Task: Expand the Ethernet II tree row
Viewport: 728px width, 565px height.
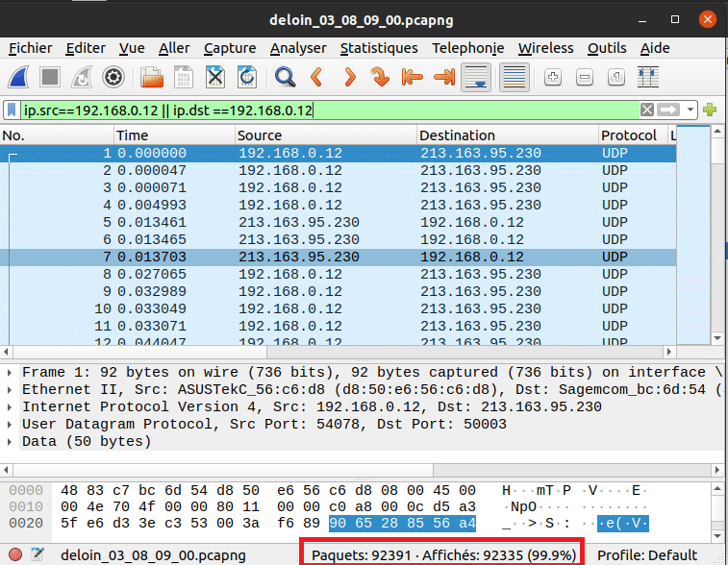Action: (x=11, y=389)
